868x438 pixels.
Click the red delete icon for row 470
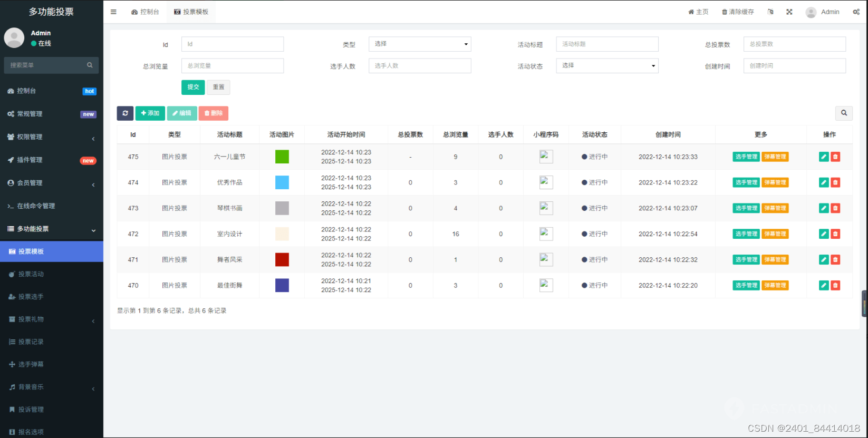coord(835,285)
